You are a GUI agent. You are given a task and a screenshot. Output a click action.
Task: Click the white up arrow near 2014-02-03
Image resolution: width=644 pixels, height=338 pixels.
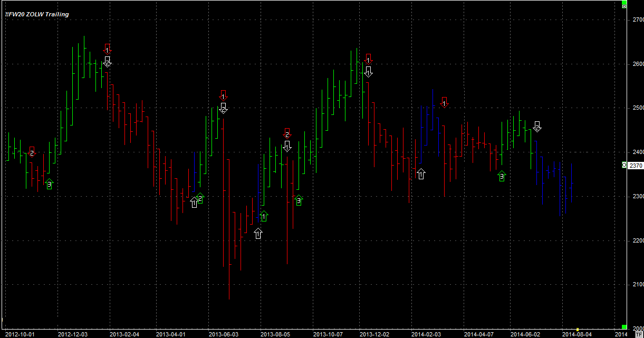pos(420,173)
